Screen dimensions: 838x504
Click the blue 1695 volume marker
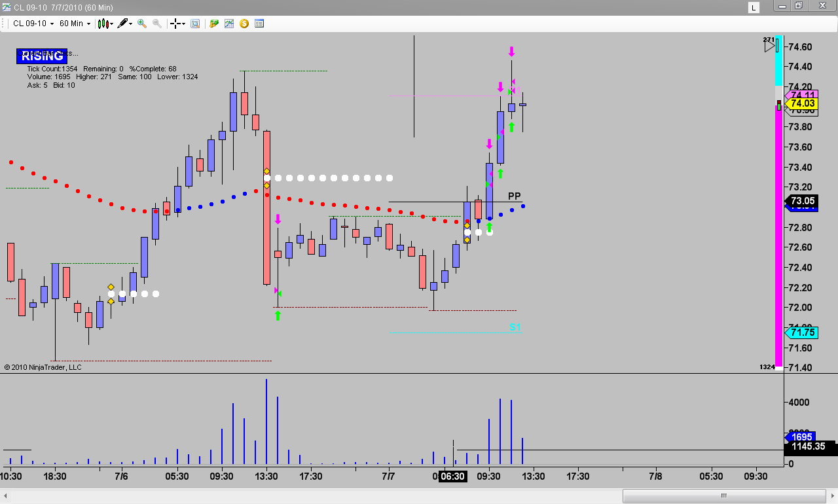pos(801,437)
